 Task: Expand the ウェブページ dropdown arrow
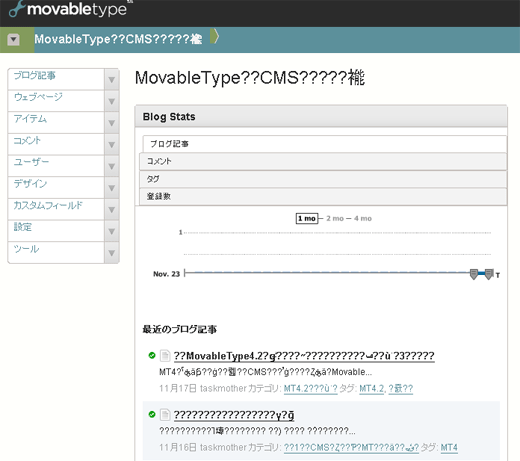coord(112,101)
